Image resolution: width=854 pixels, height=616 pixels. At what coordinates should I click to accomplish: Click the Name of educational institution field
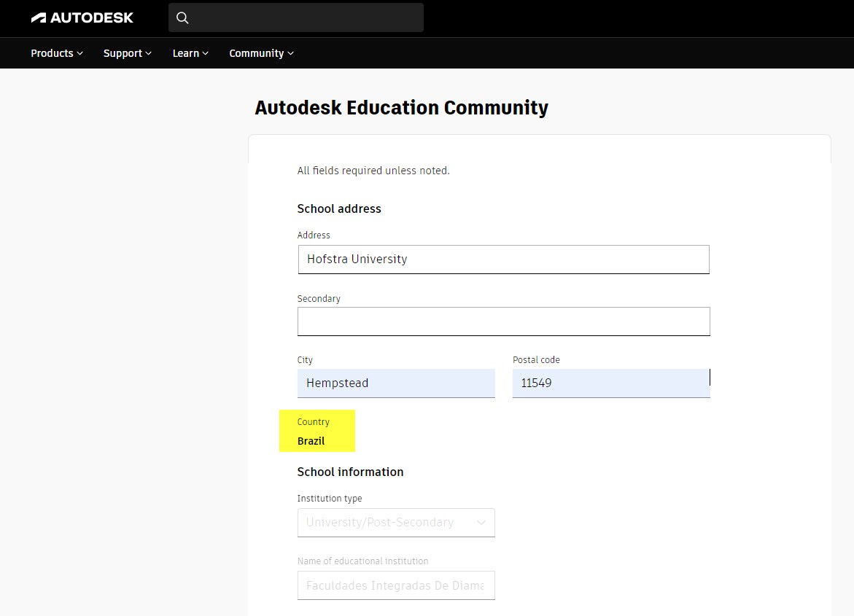(396, 585)
